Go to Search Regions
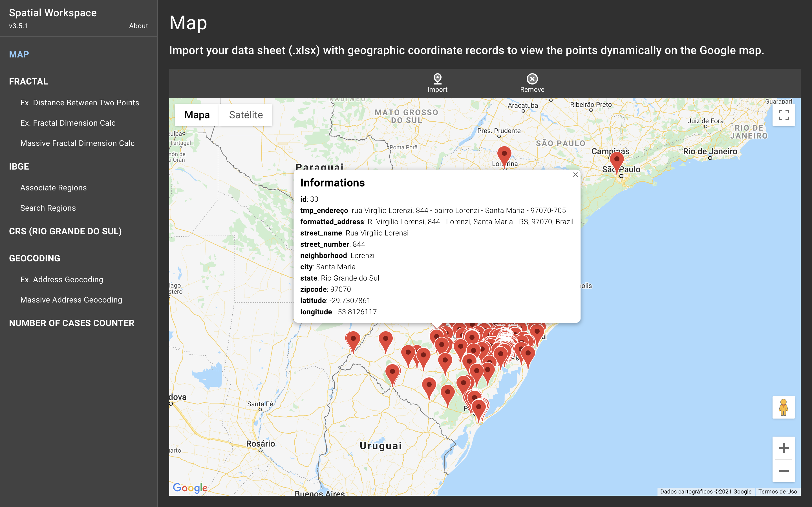 coord(48,208)
